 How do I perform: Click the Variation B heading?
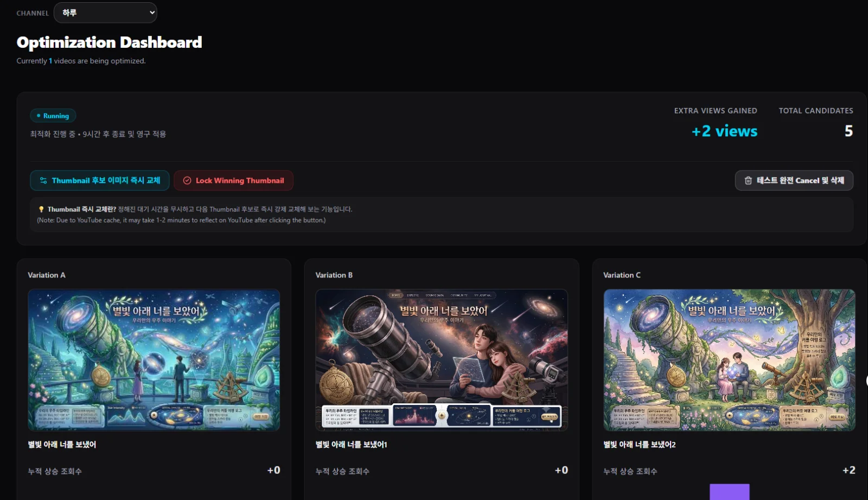point(334,275)
